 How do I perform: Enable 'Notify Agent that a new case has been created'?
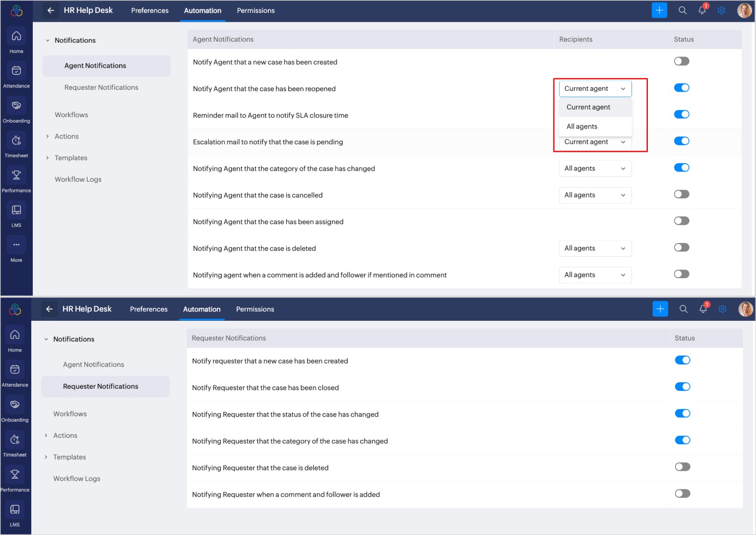682,61
